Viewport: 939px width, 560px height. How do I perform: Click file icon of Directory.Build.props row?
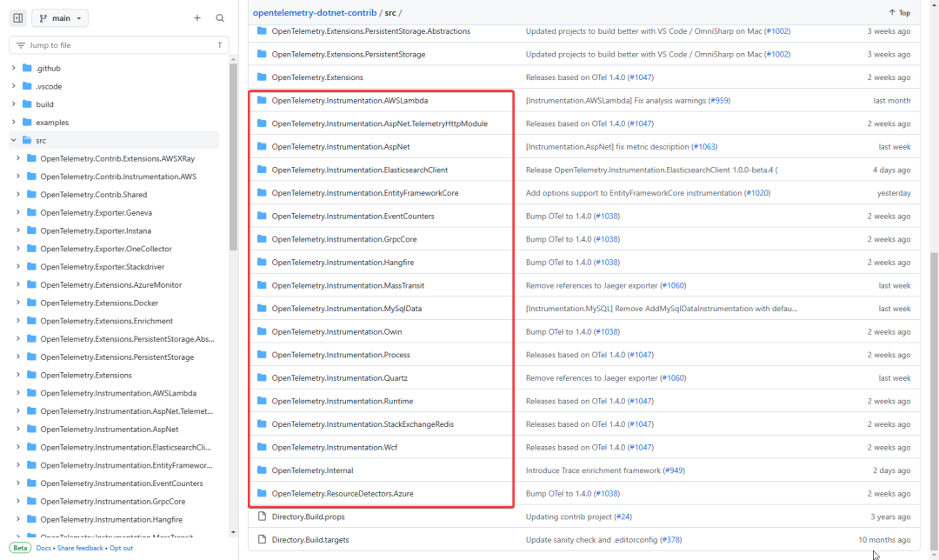click(262, 517)
